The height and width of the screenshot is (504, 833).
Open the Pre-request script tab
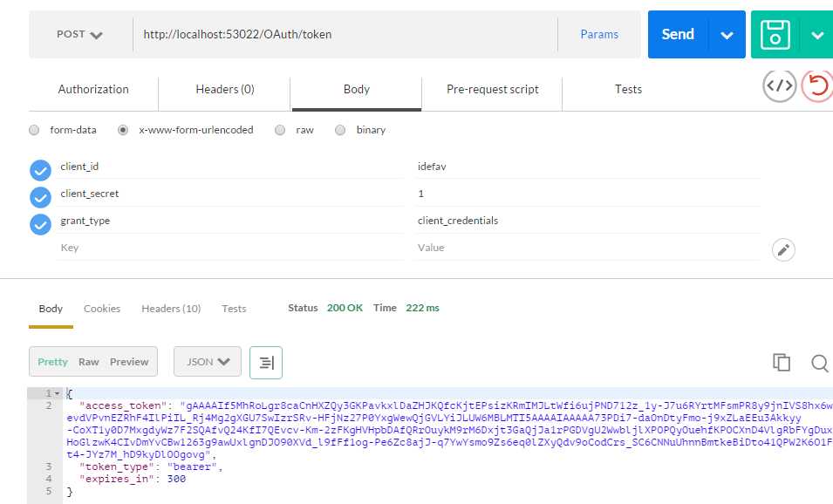point(493,89)
